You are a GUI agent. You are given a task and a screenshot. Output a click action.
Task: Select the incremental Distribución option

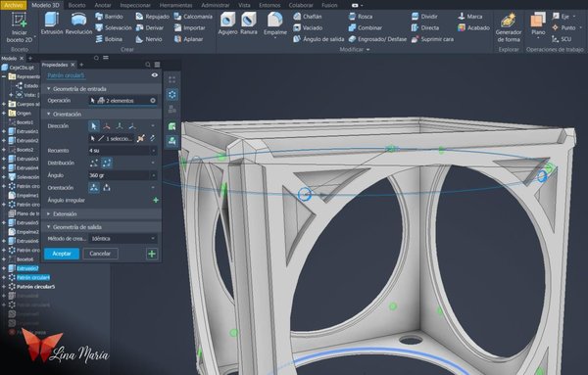point(94,163)
